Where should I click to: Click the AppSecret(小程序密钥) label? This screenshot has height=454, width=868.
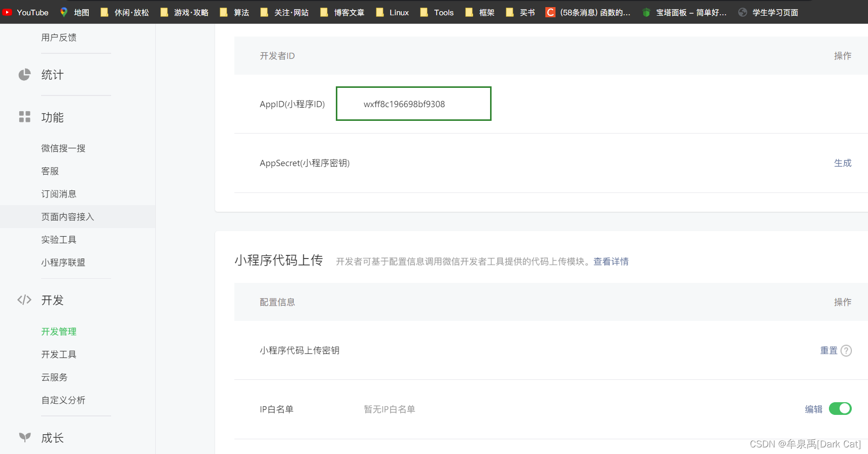pos(305,163)
